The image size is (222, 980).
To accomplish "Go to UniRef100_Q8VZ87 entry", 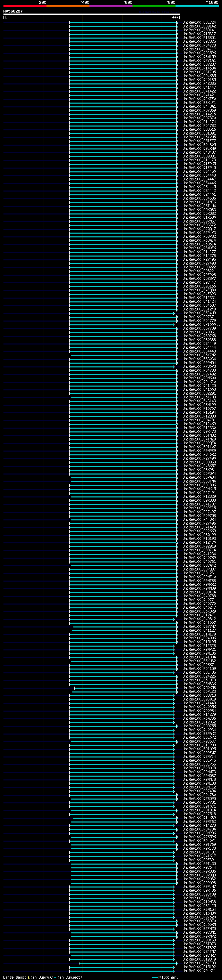I will (x=199, y=64).
